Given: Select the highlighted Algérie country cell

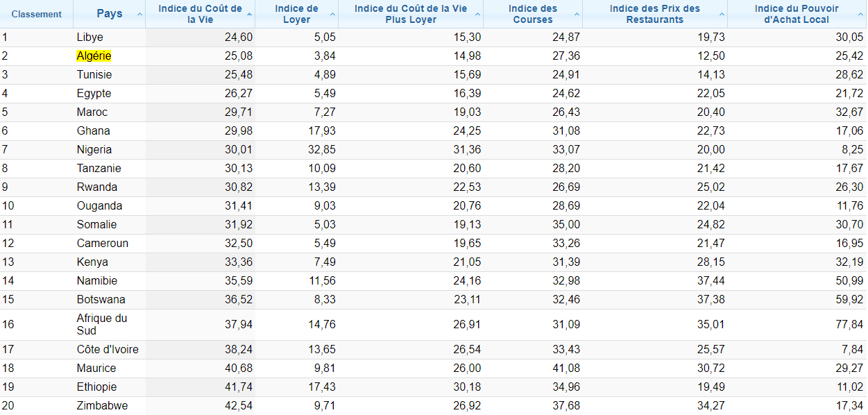Looking at the screenshot, I should click(x=94, y=56).
